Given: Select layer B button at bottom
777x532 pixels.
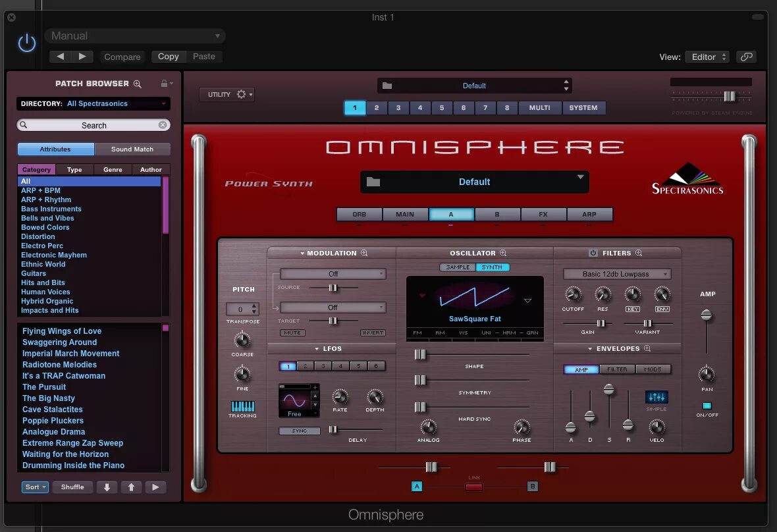Looking at the screenshot, I should 533,486.
